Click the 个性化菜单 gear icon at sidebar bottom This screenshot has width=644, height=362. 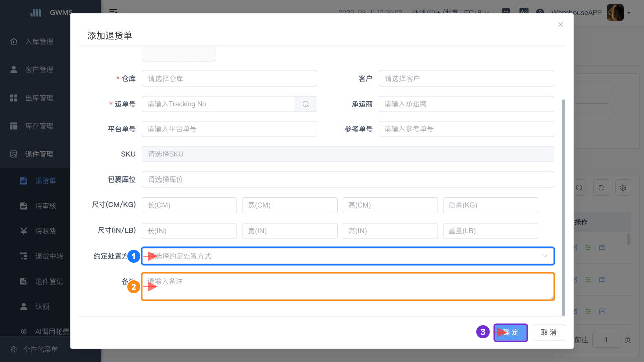click(x=14, y=349)
